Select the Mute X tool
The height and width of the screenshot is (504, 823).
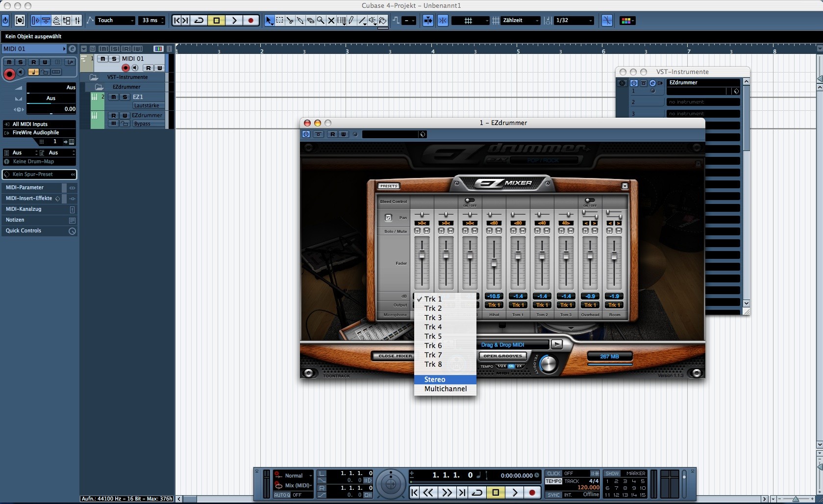331,21
